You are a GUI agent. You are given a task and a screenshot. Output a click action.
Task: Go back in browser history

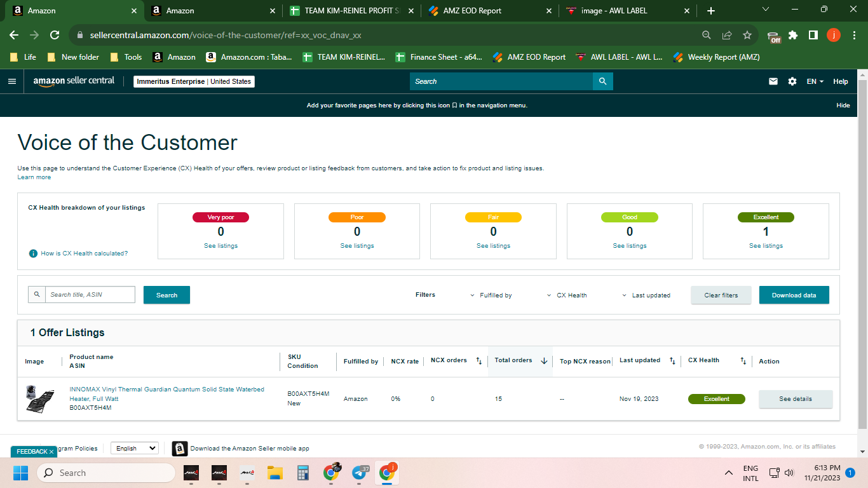[14, 35]
